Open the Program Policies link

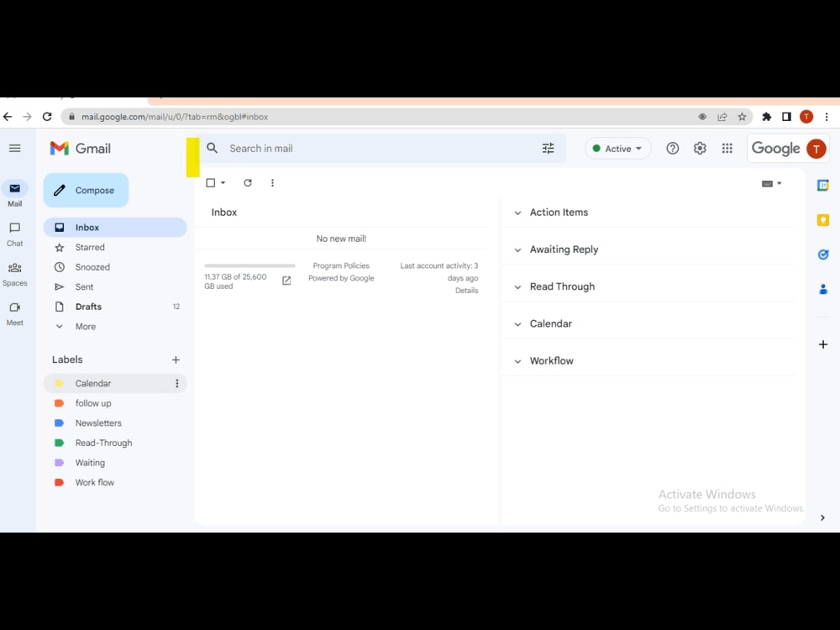pos(341,265)
